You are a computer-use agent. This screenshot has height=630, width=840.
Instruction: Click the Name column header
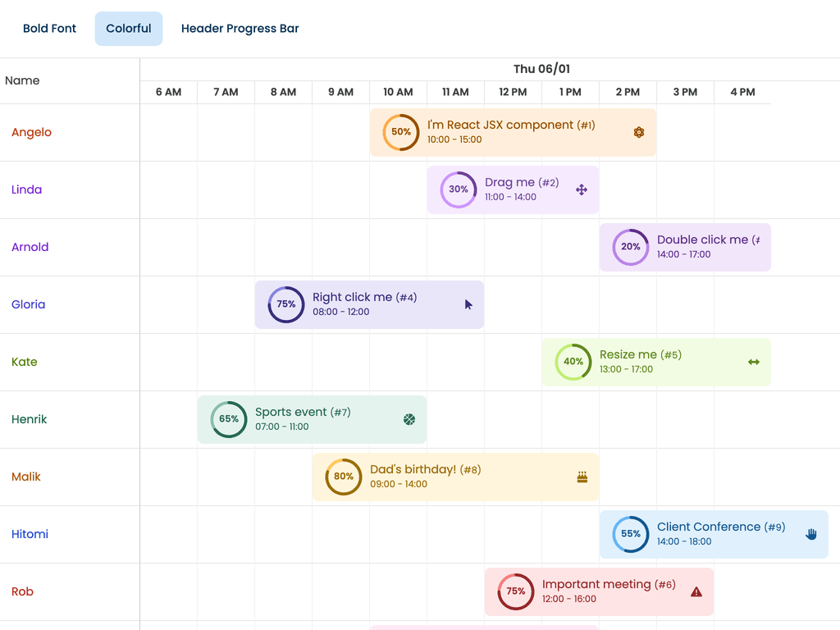(x=22, y=80)
